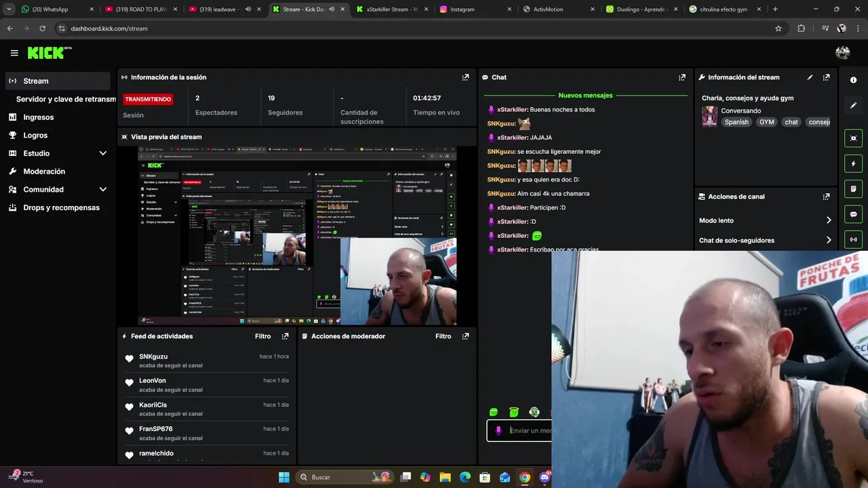
Task: Open Modo lento settings chevron
Action: pos(828,220)
